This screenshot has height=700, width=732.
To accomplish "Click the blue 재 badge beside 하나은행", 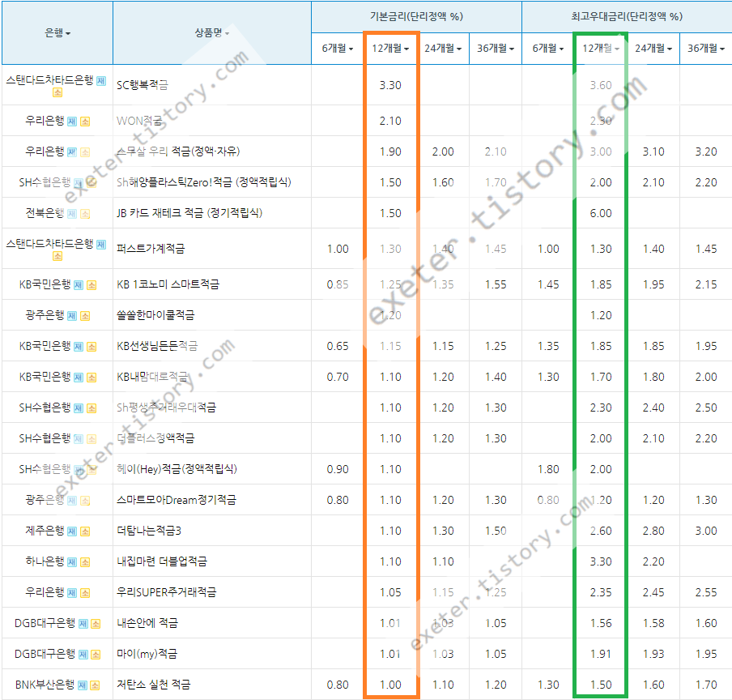I will pos(72,562).
